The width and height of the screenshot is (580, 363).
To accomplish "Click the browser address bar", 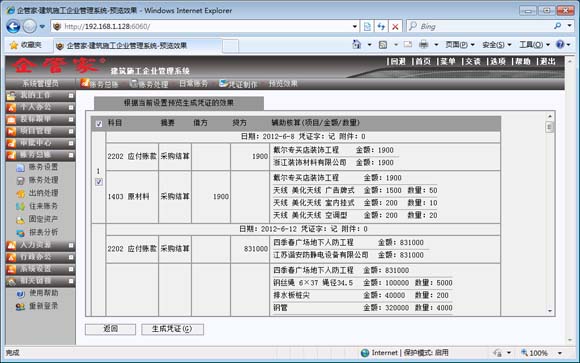I will (203, 26).
